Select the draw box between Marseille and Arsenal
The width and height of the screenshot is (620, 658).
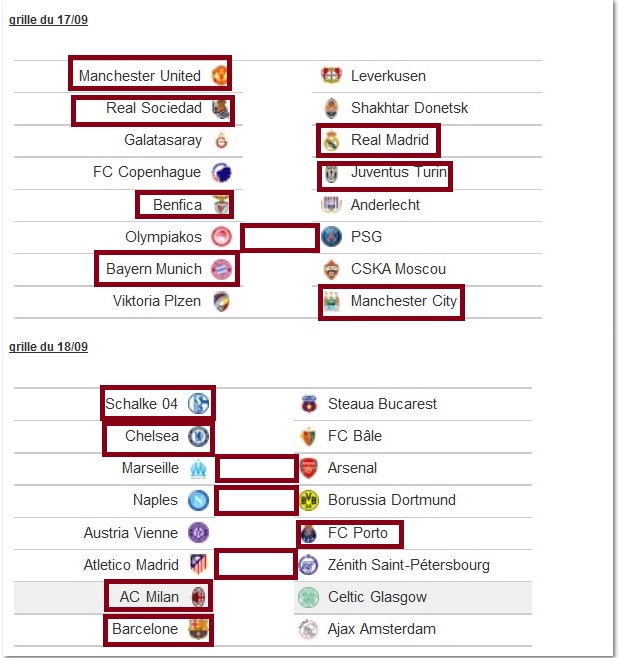[256, 469]
